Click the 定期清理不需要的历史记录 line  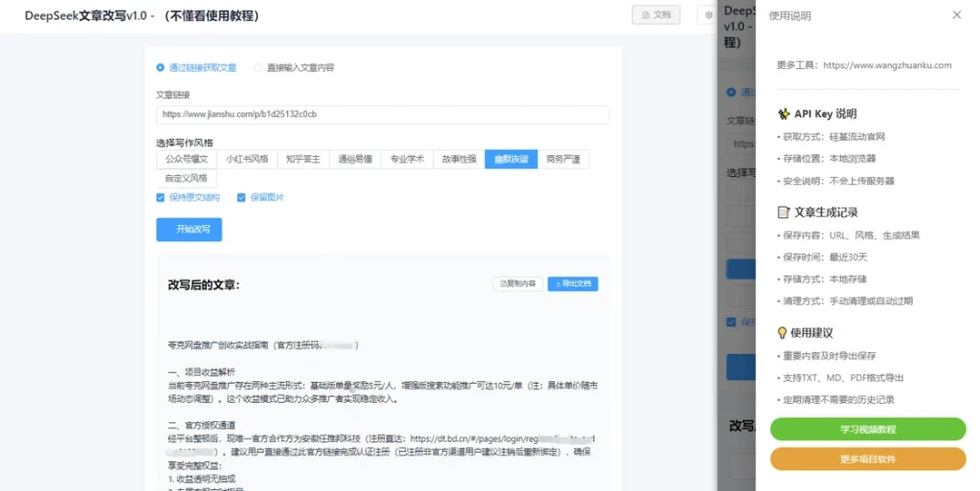[835, 400]
